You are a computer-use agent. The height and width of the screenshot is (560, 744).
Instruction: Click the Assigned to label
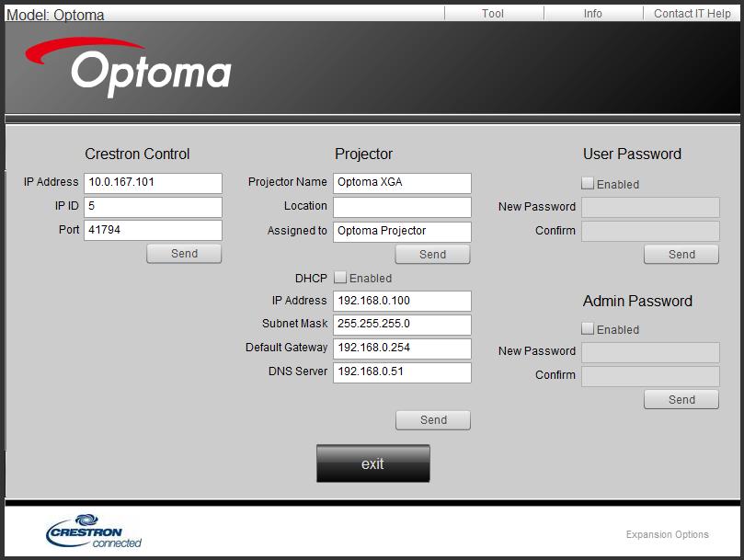(x=297, y=230)
